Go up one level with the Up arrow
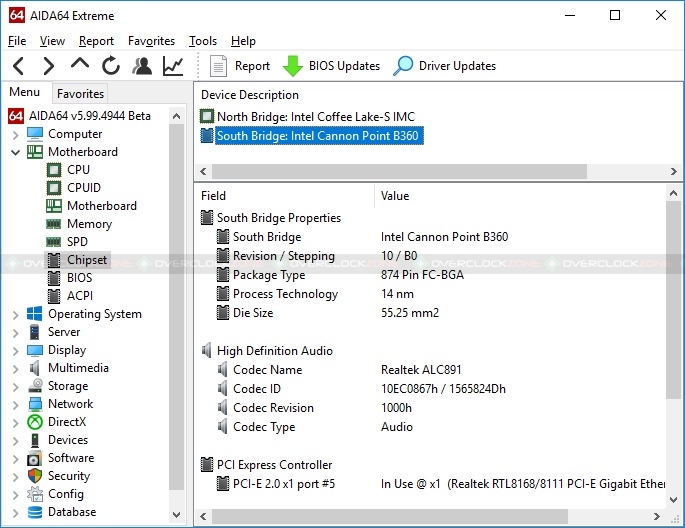 pyautogui.click(x=80, y=64)
